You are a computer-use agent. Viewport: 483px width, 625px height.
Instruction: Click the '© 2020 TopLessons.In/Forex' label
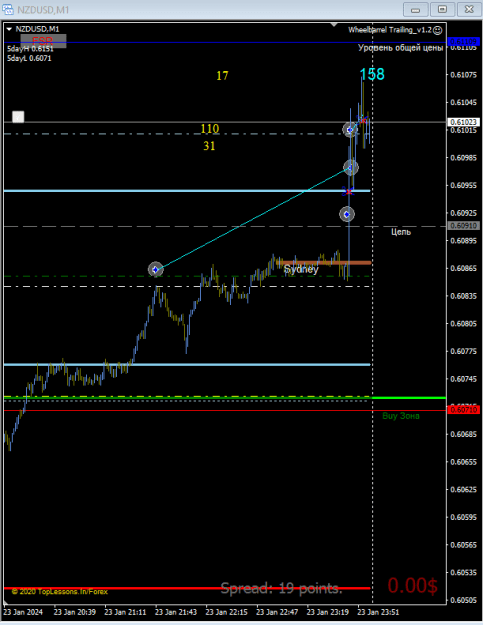tap(59, 592)
